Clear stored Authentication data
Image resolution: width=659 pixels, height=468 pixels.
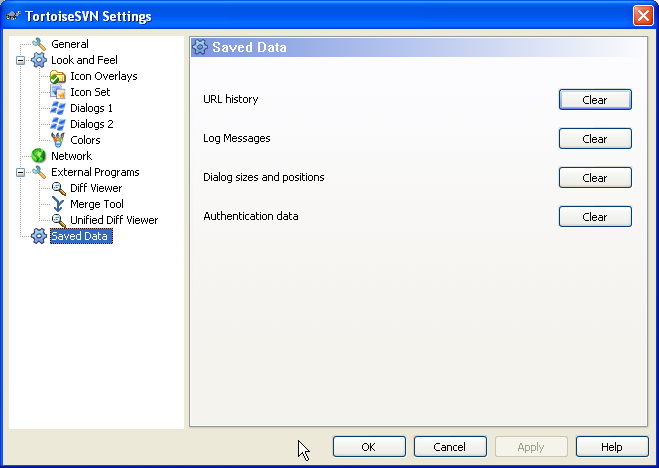click(594, 217)
